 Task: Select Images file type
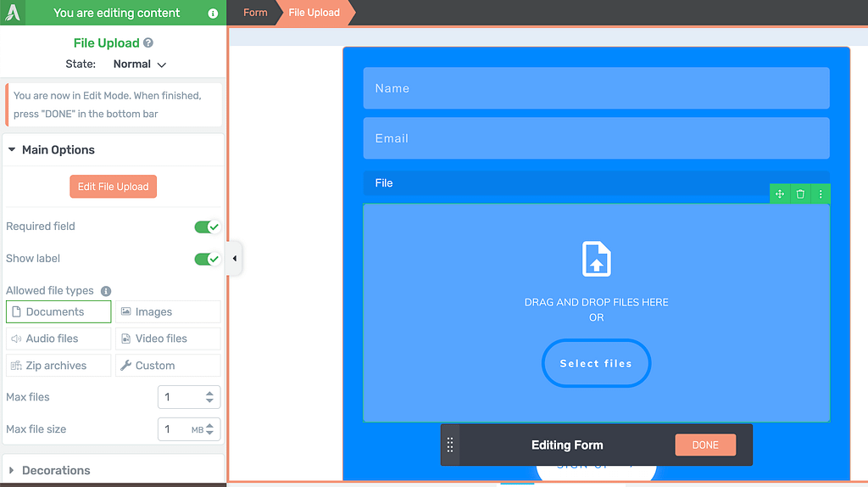pyautogui.click(x=168, y=312)
